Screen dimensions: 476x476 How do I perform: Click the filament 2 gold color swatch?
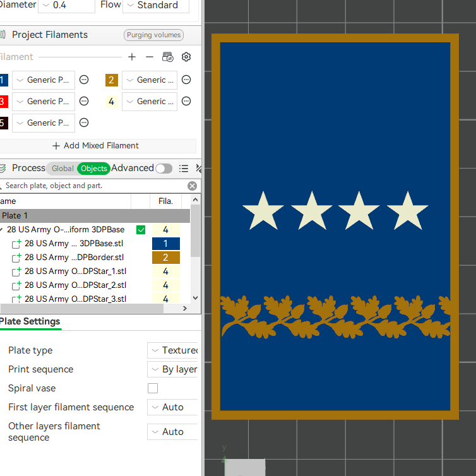pos(111,80)
